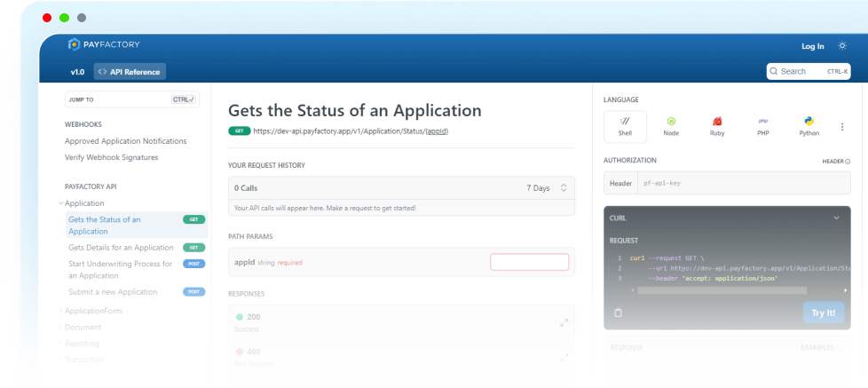Expand the ApplicationForm sidebar section
The height and width of the screenshot is (388, 868).
pyautogui.click(x=92, y=311)
